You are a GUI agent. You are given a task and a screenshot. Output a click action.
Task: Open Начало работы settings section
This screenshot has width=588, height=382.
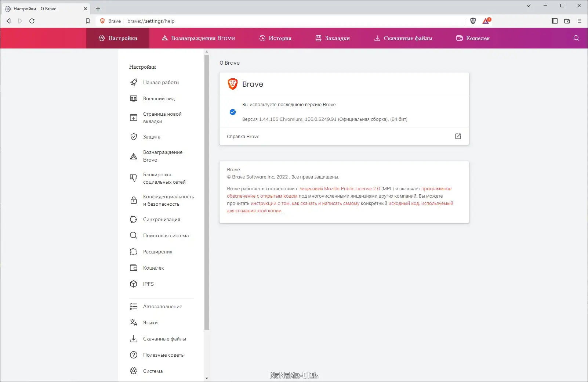coord(161,82)
